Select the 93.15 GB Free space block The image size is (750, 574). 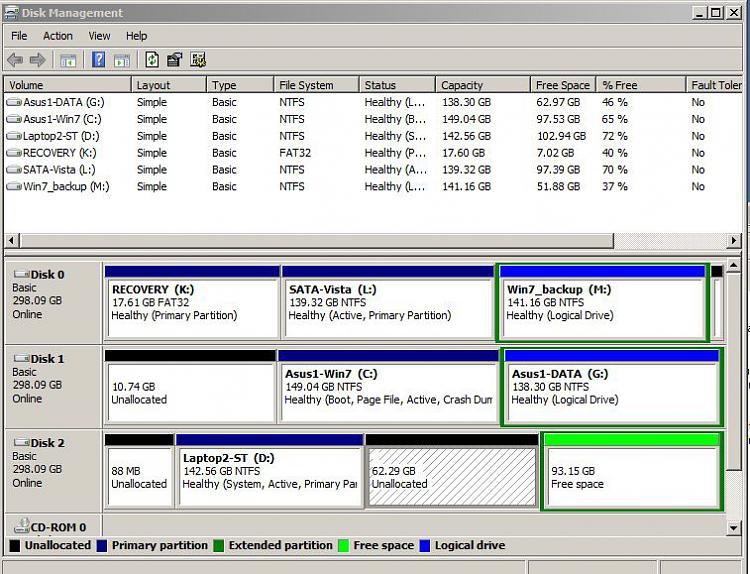632,471
